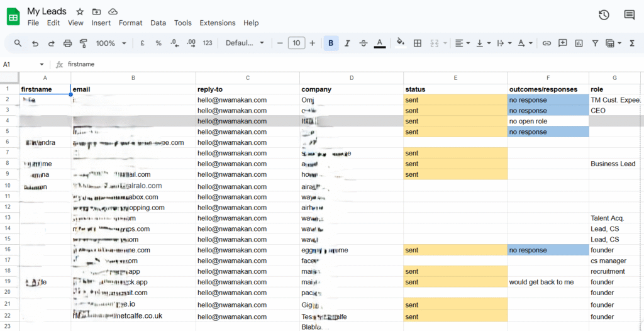Star the My Leads spreadsheet
644x331 pixels.
[x=80, y=11]
